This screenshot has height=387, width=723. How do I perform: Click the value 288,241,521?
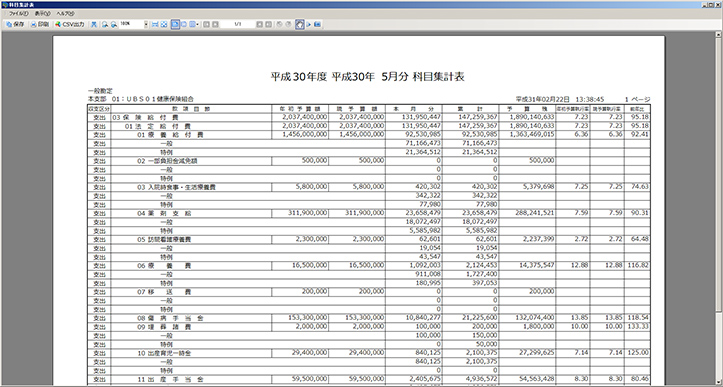click(x=535, y=213)
